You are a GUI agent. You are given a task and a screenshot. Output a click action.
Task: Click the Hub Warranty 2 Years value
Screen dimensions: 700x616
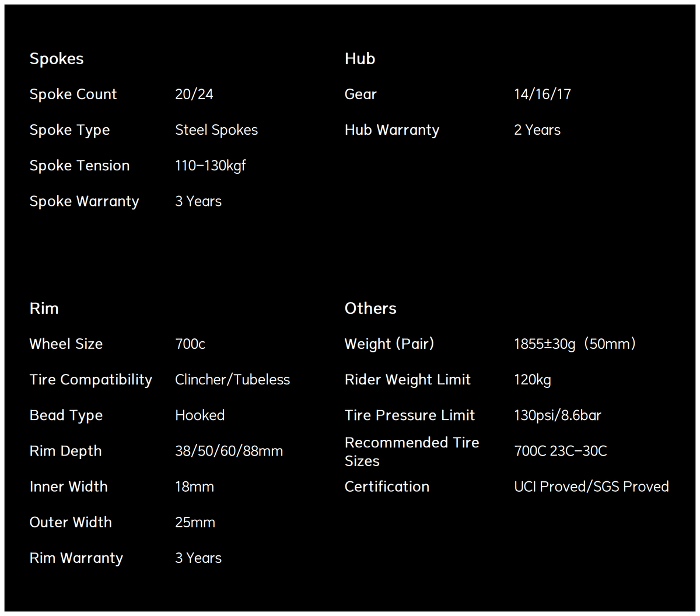(x=537, y=130)
